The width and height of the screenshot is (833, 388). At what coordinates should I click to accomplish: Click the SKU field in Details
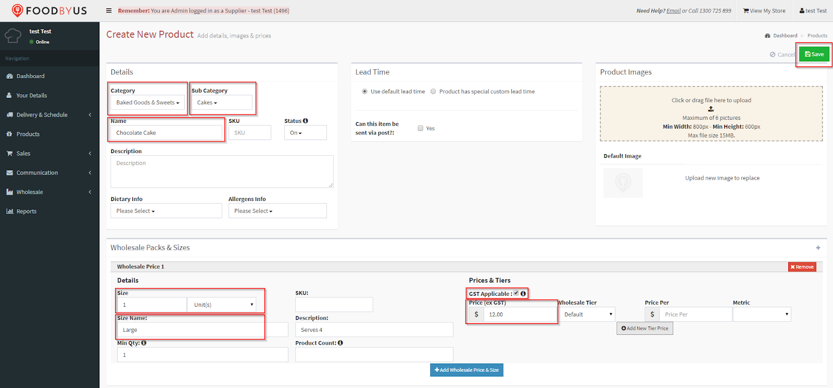pos(250,133)
